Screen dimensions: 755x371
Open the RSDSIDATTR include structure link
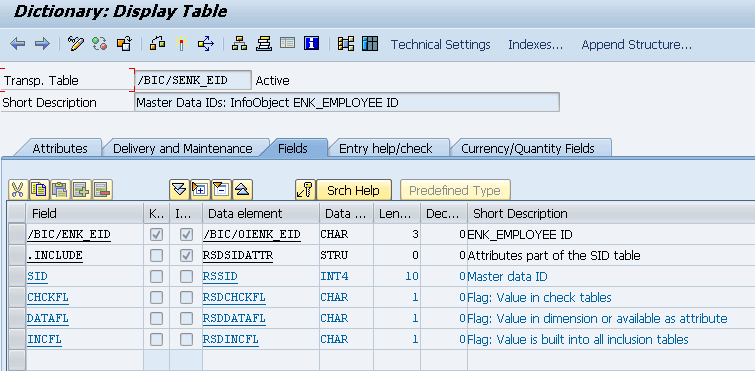coord(238,256)
